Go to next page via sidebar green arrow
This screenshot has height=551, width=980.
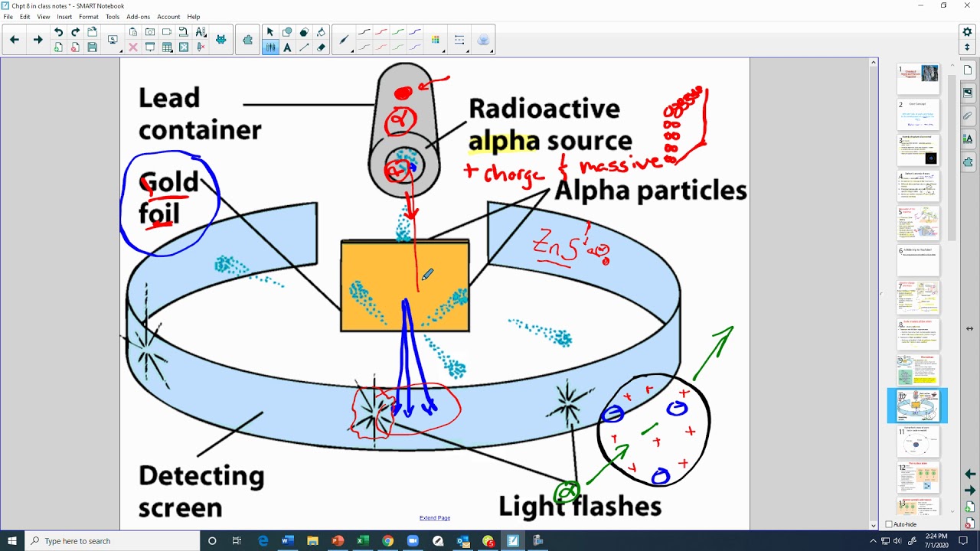(969, 491)
